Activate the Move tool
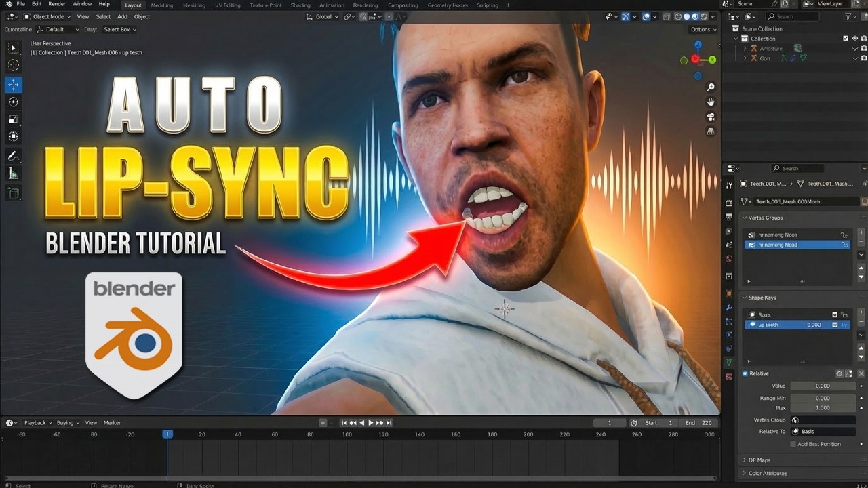Viewport: 868px width, 488px height. click(14, 85)
